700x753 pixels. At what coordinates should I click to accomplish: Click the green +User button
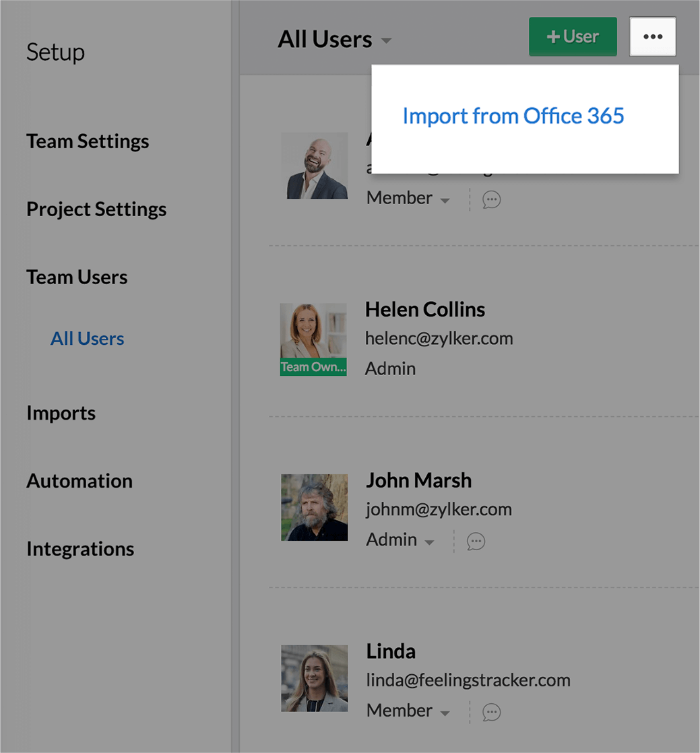[x=573, y=36]
